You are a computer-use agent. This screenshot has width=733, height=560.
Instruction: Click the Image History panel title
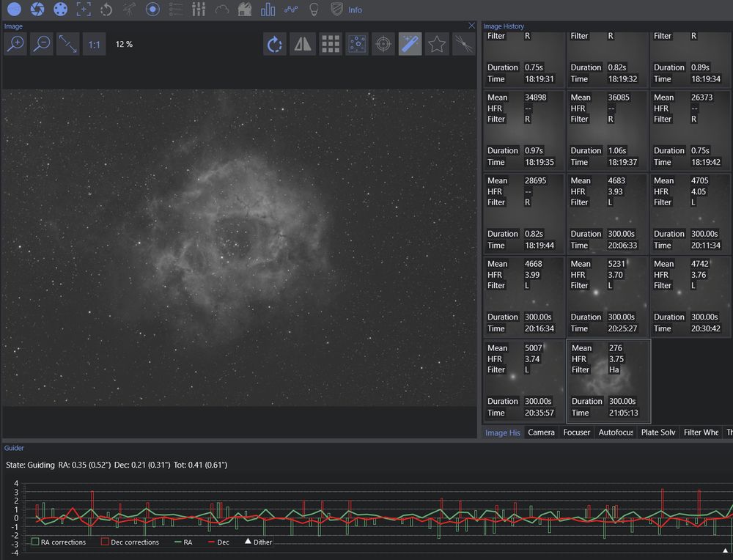504,26
